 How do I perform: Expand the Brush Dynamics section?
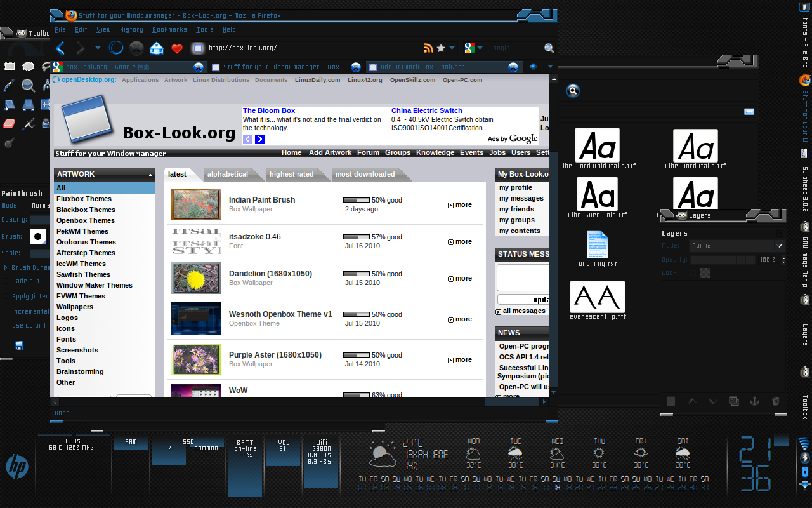point(6,268)
